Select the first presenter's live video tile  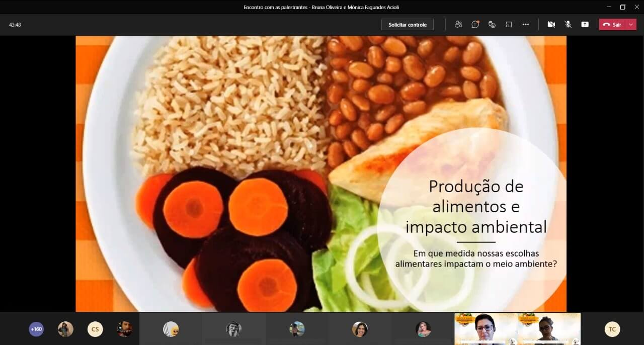(x=486, y=329)
